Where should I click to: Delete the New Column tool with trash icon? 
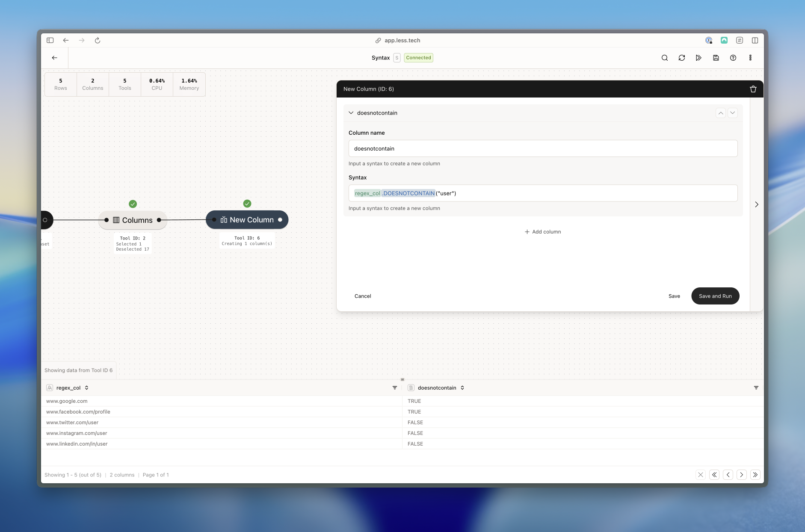pos(753,89)
